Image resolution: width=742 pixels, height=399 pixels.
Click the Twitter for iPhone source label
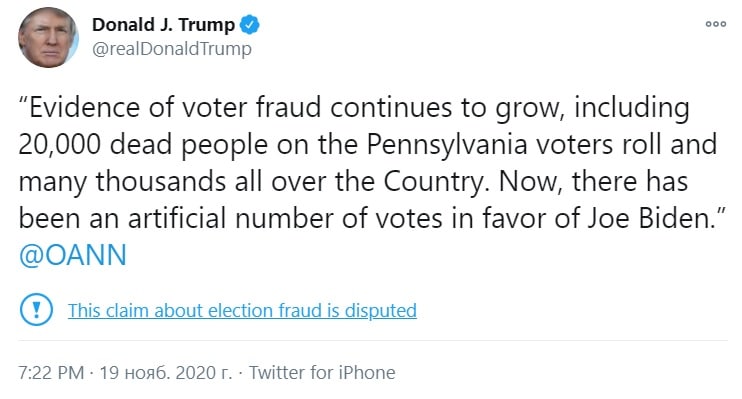coord(322,372)
